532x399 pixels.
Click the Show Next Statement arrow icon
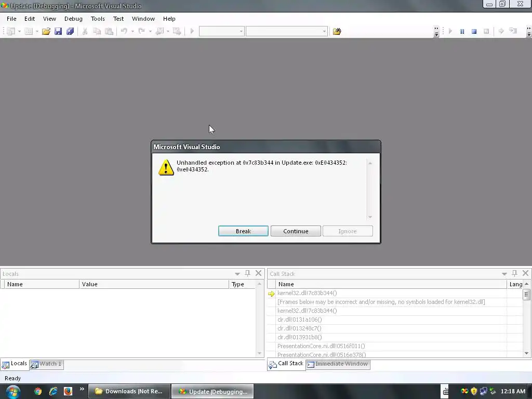pos(501,31)
